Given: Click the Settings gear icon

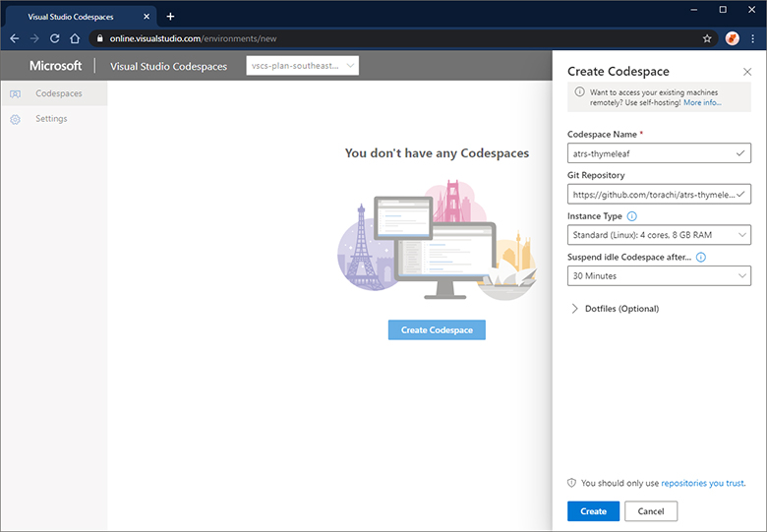Looking at the screenshot, I should [15, 119].
